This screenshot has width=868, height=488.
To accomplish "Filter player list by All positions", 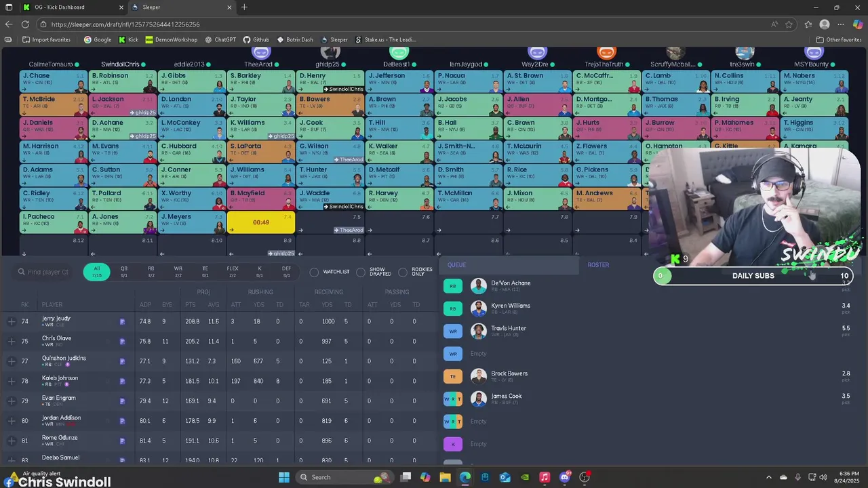I will pos(96,272).
